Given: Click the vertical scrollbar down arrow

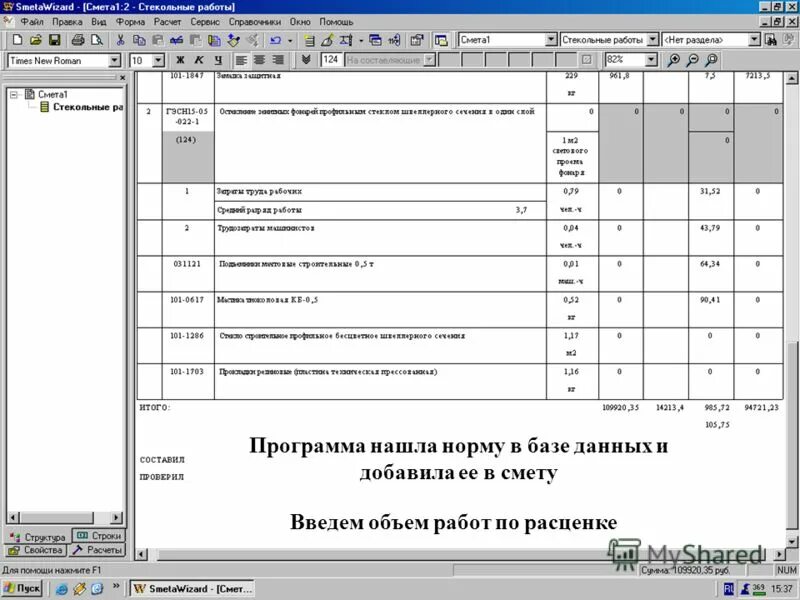Looking at the screenshot, I should pyautogui.click(x=791, y=542).
